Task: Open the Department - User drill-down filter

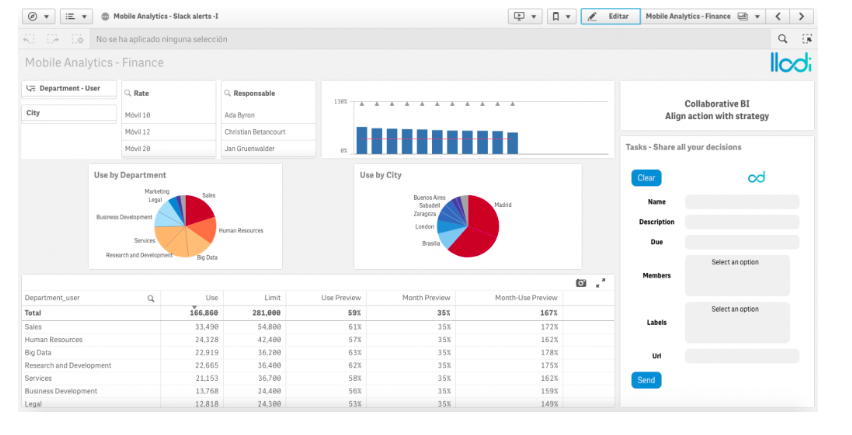Action: 69,89
